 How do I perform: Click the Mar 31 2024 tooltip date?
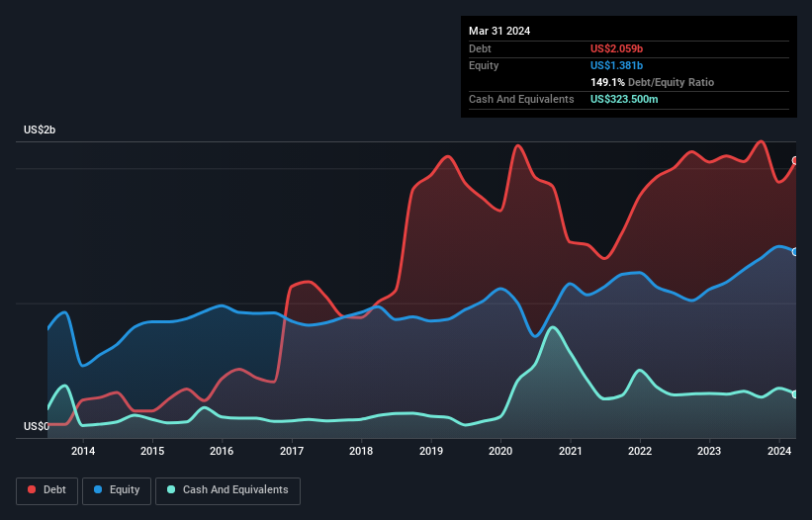(499, 31)
